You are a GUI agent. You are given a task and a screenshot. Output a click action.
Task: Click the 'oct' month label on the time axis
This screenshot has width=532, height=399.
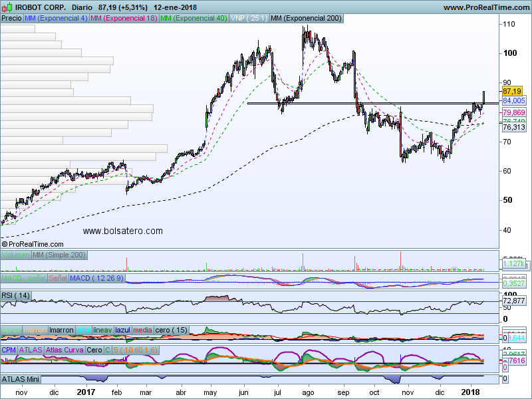pyautogui.click(x=374, y=392)
